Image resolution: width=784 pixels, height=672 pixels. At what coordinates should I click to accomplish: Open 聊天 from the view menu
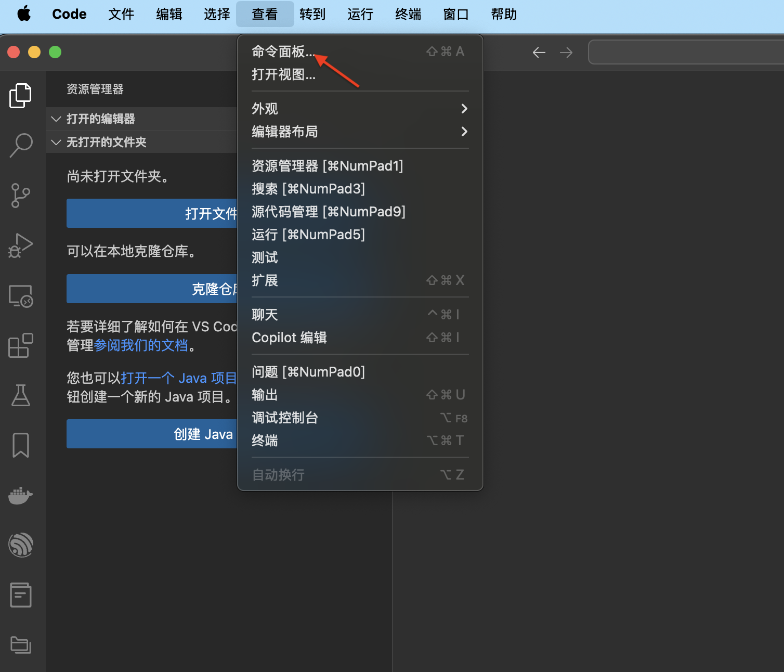[360, 315]
